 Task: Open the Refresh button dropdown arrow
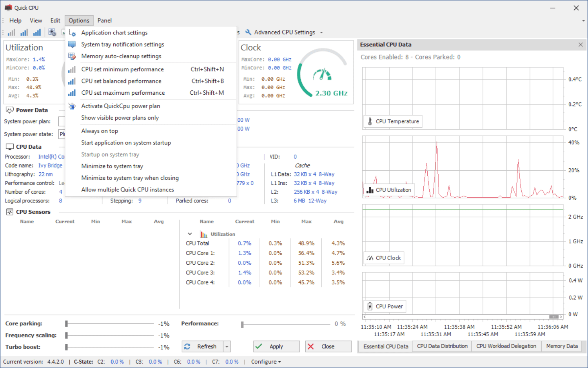[x=227, y=346]
